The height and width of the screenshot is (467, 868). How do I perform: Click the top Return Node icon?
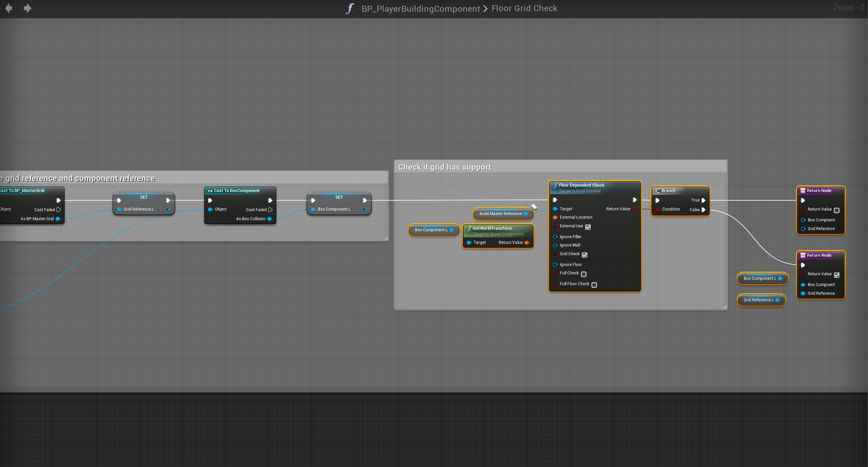click(803, 191)
